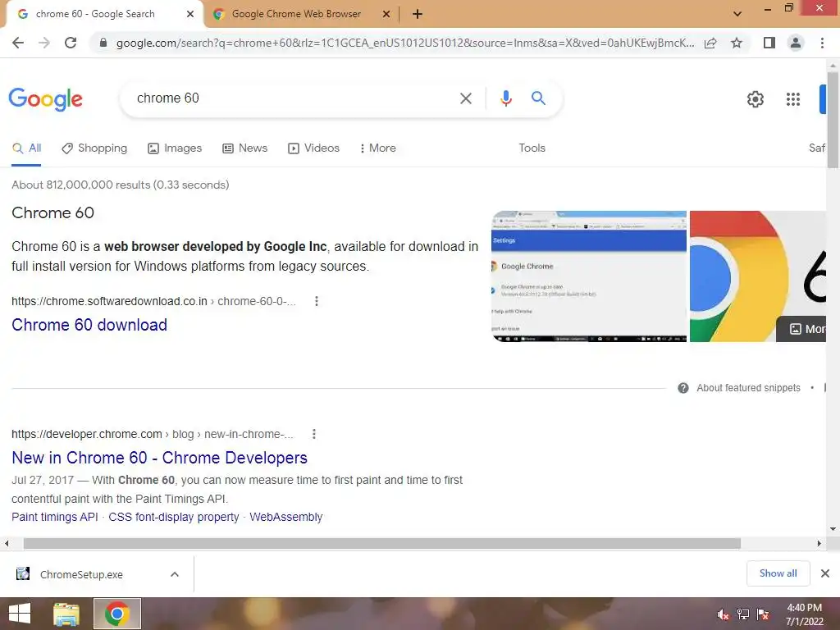Go back using the browser back arrow
840x630 pixels.
pos(18,43)
